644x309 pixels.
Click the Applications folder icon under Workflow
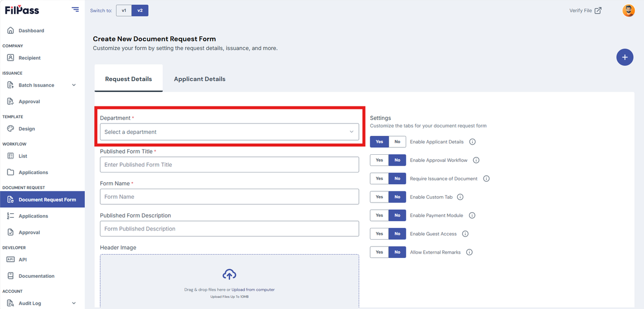pyautogui.click(x=10, y=173)
